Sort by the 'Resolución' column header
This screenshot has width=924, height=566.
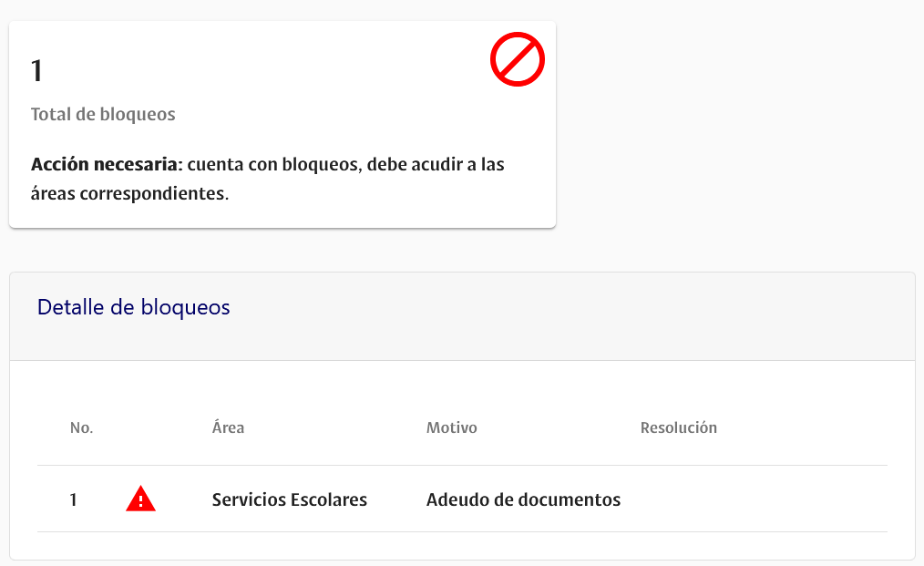(678, 427)
